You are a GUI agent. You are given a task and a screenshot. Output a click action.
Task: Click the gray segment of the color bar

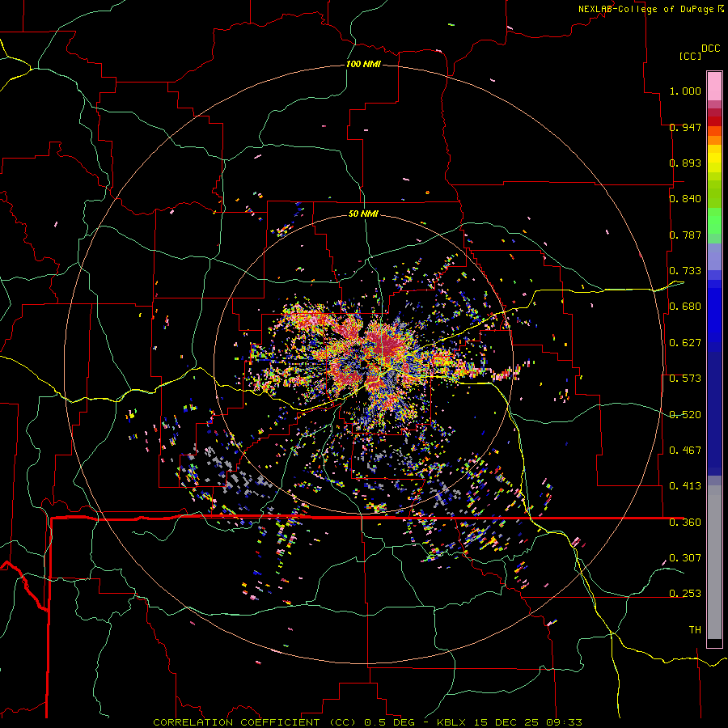[x=714, y=562]
